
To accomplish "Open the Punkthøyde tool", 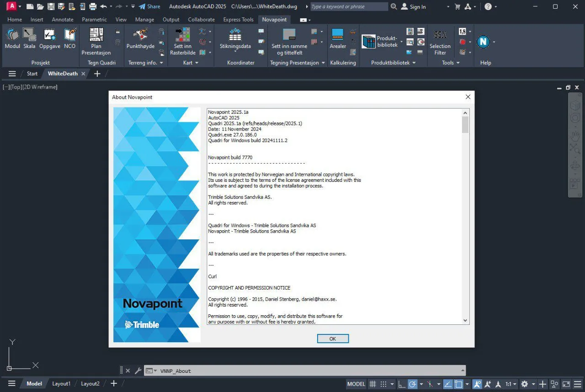I will point(140,40).
